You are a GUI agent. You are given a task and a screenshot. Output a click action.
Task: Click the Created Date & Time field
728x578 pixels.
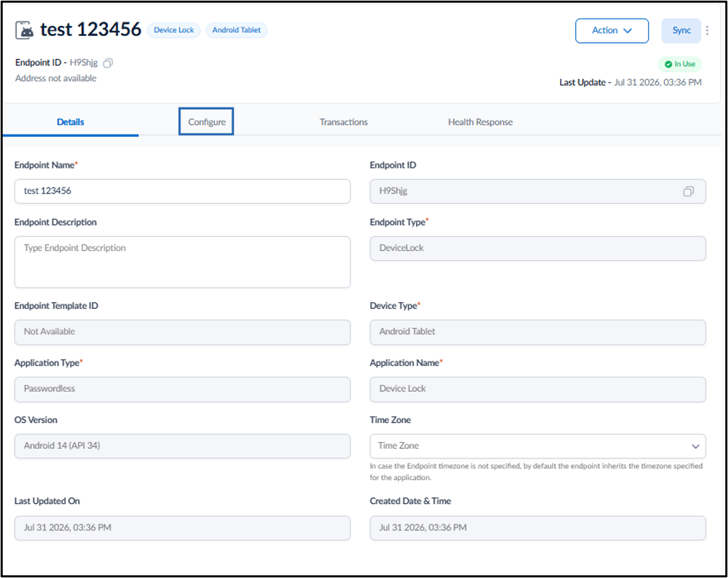538,528
